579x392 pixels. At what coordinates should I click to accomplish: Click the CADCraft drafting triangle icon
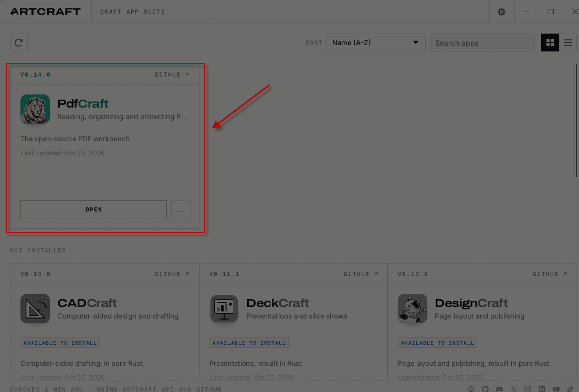pyautogui.click(x=35, y=309)
